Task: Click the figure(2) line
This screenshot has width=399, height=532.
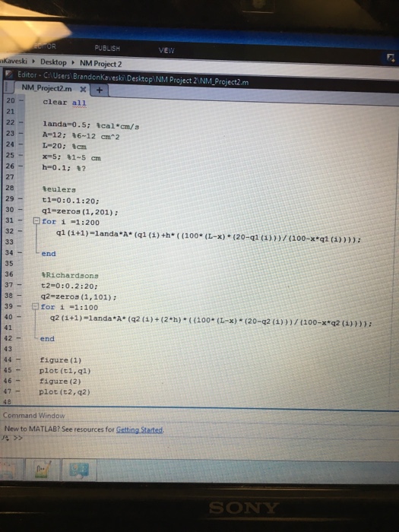Action: (x=60, y=381)
